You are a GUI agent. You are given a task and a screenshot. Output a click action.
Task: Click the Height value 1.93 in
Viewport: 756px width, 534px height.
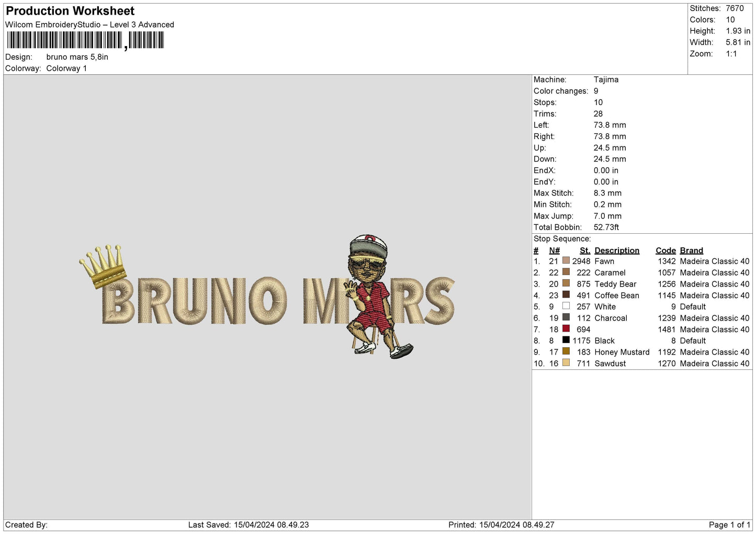(x=738, y=31)
